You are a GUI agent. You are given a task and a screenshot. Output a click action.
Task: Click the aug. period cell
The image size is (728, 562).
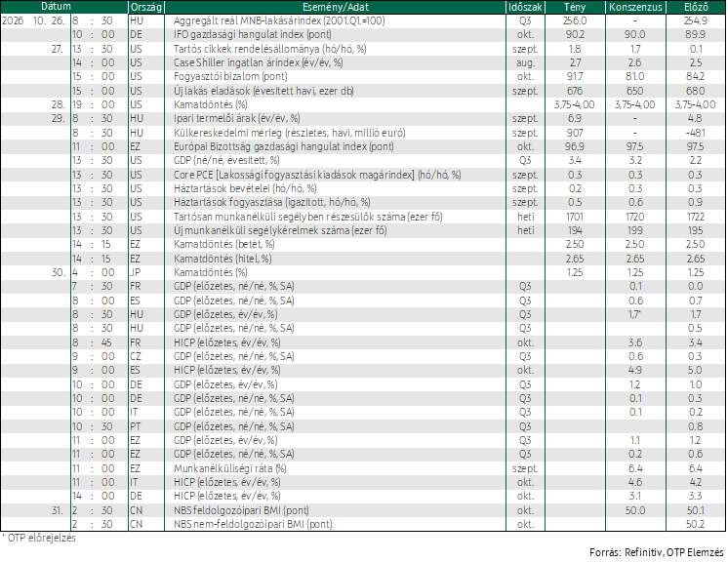[526, 62]
